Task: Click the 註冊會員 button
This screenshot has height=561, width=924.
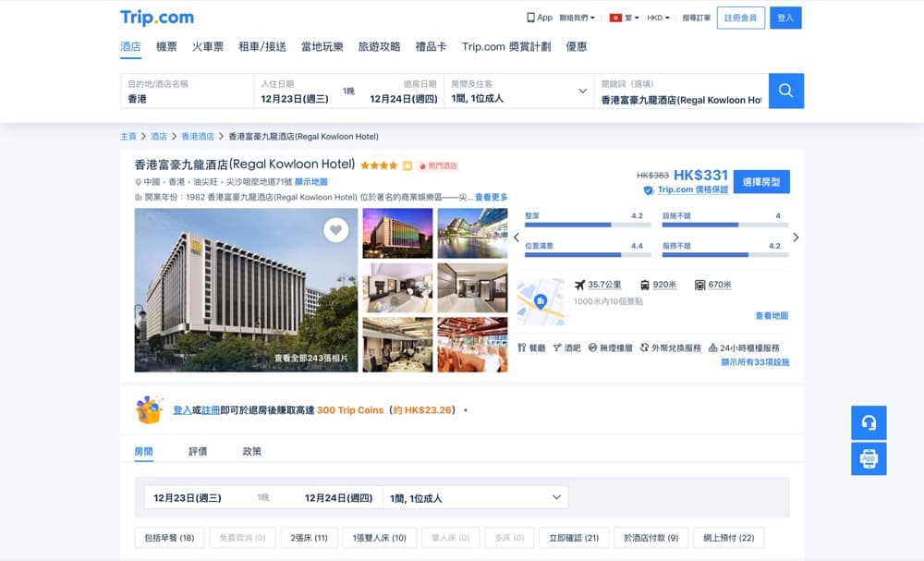Action: coord(741,18)
